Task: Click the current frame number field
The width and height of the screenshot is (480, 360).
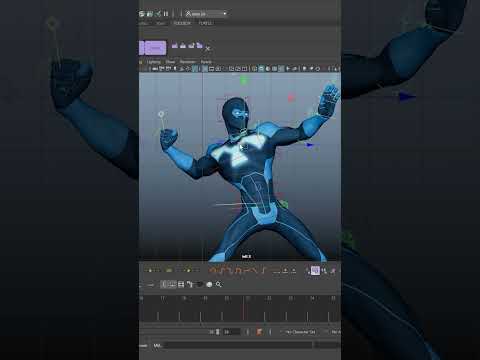Action: pyautogui.click(x=231, y=332)
